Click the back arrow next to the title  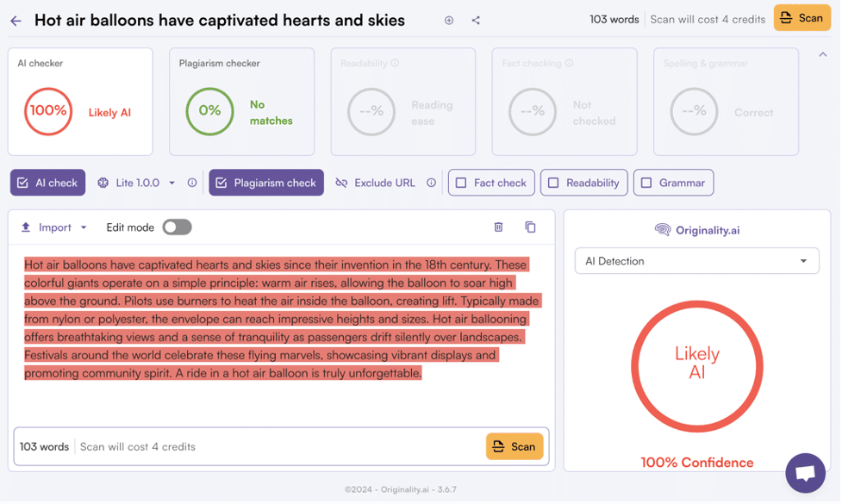pyautogui.click(x=17, y=20)
